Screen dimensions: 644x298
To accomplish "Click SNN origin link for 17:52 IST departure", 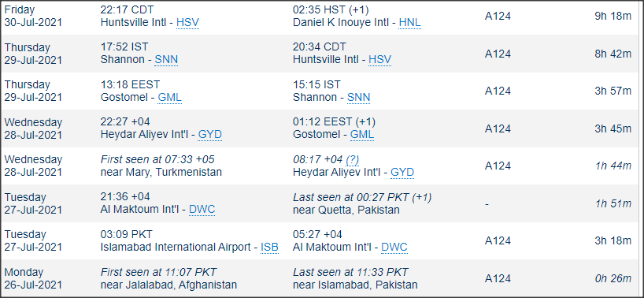I will [166, 60].
